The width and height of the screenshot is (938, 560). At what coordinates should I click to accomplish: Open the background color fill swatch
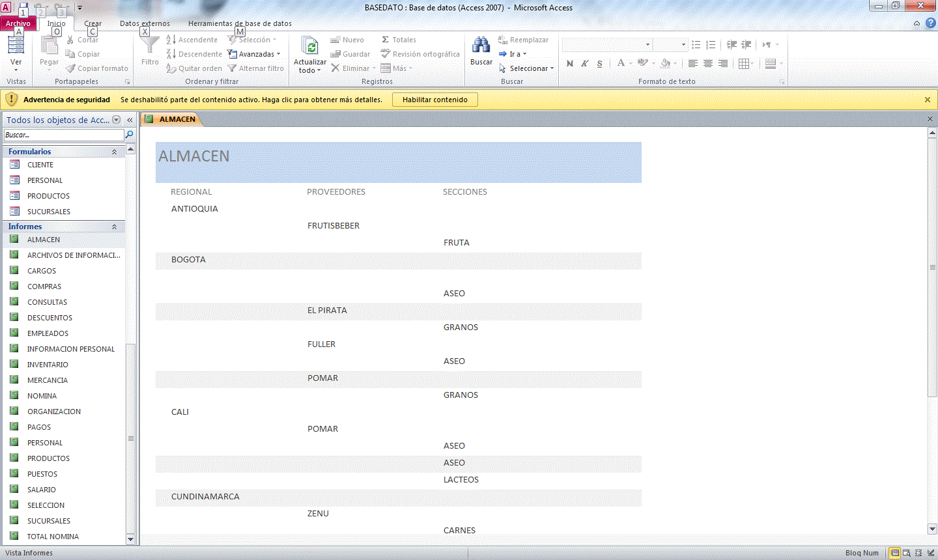click(x=666, y=63)
